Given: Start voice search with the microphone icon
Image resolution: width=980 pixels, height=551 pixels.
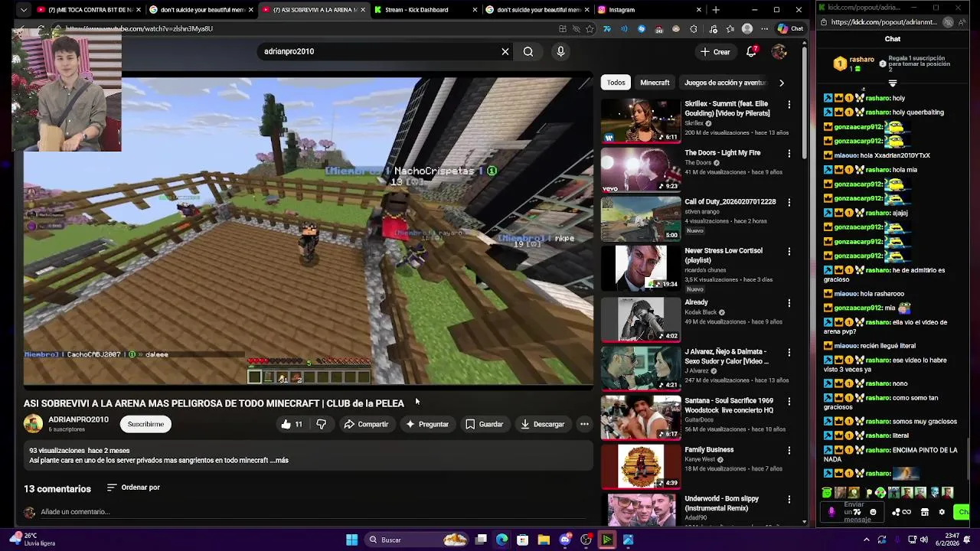Looking at the screenshot, I should pyautogui.click(x=560, y=51).
